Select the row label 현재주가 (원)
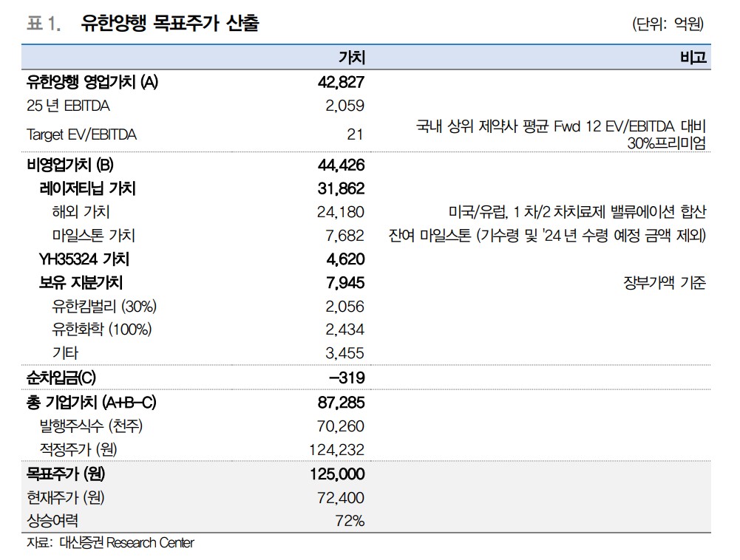 point(66,497)
